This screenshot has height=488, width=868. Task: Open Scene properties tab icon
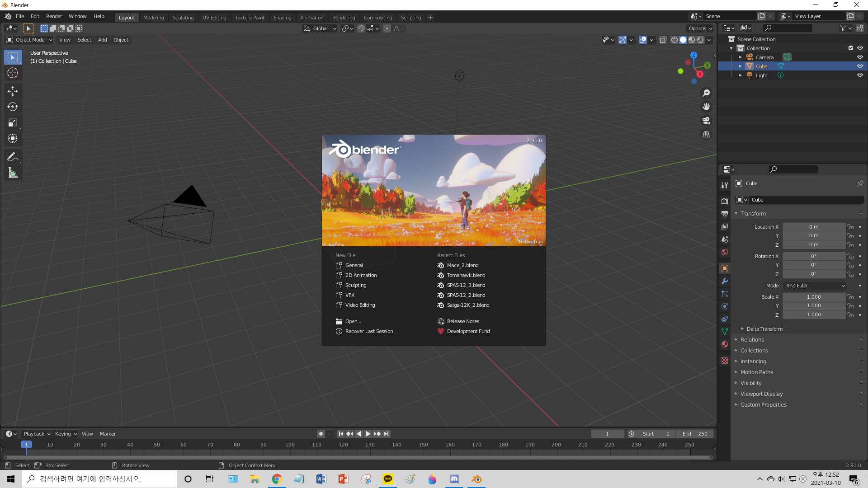pos(725,239)
